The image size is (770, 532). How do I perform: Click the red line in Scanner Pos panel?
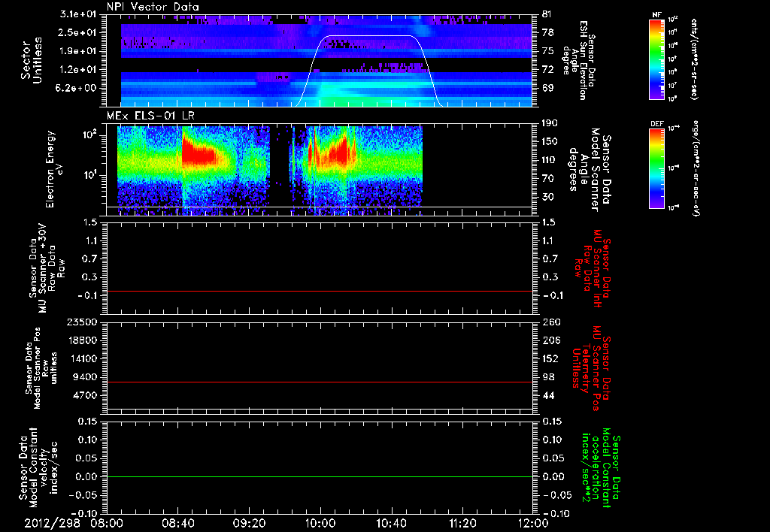tap(319, 382)
